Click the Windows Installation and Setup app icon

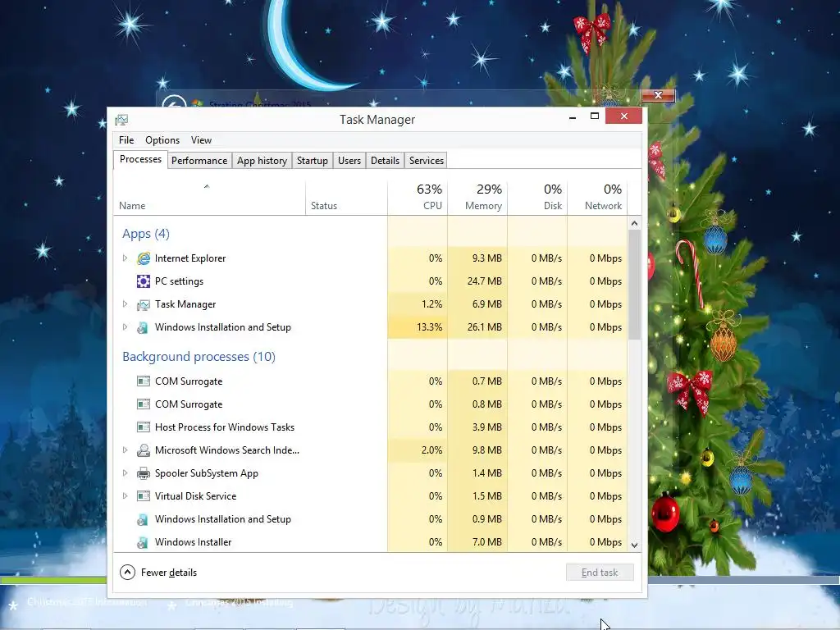coord(143,327)
